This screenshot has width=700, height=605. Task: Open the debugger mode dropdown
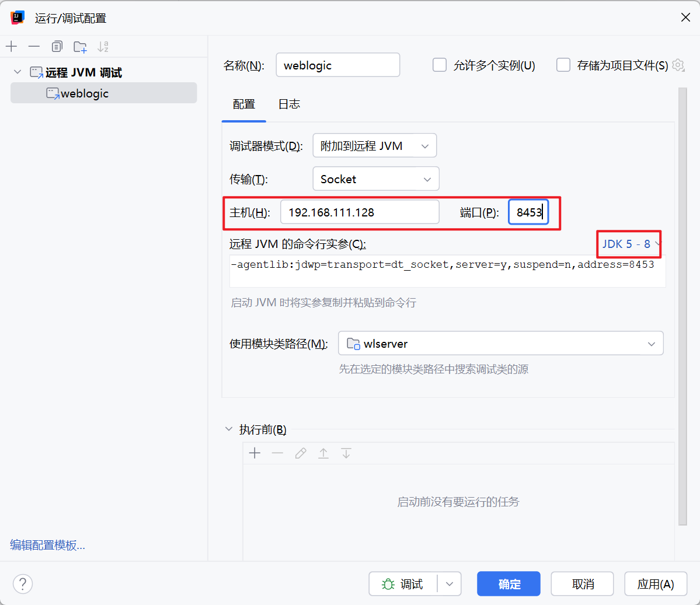(375, 145)
